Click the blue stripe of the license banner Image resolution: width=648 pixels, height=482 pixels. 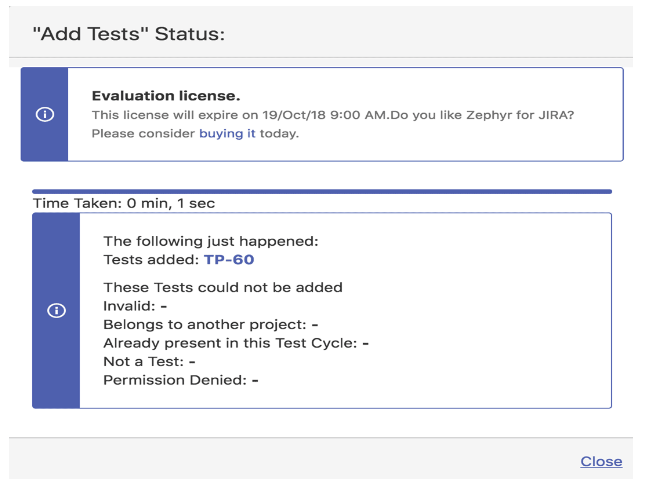(45, 114)
